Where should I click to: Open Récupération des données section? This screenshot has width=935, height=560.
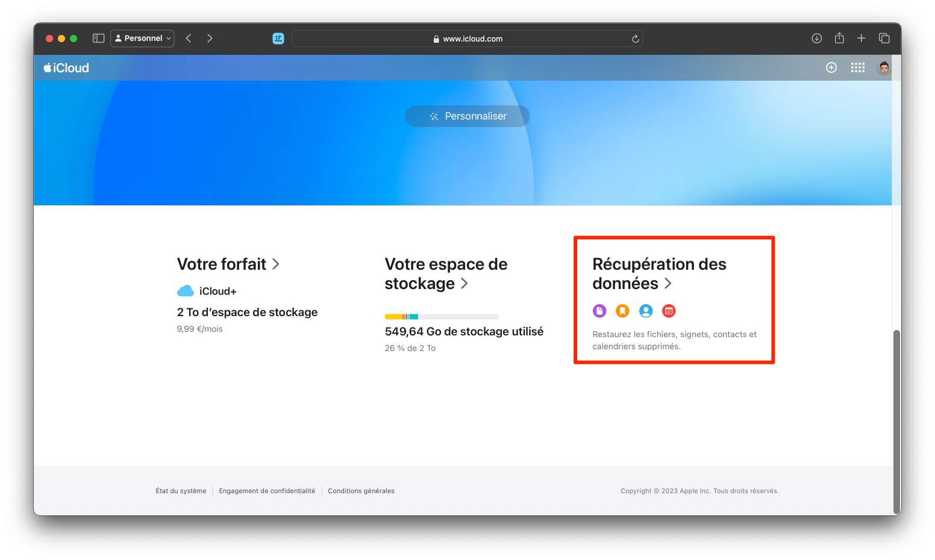[x=659, y=274]
